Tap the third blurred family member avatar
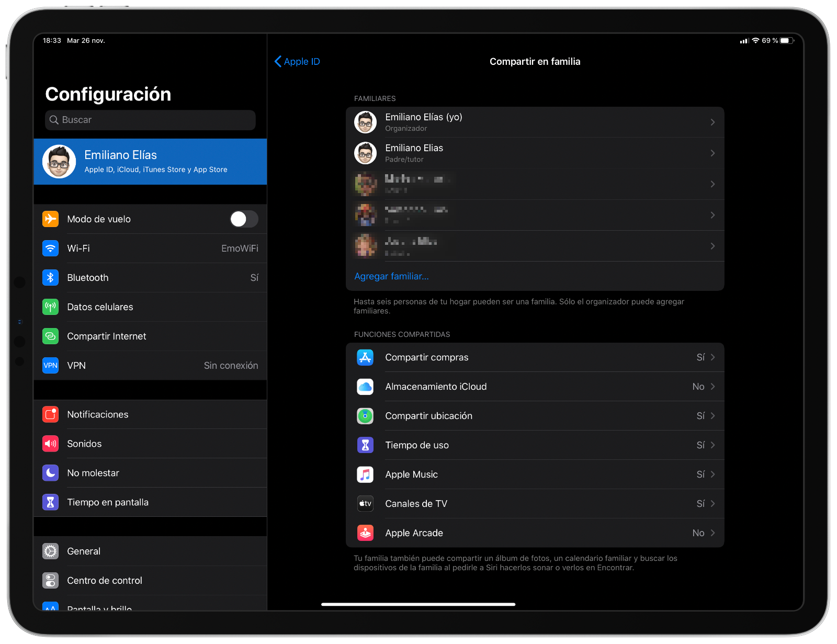837x644 pixels. click(x=365, y=184)
